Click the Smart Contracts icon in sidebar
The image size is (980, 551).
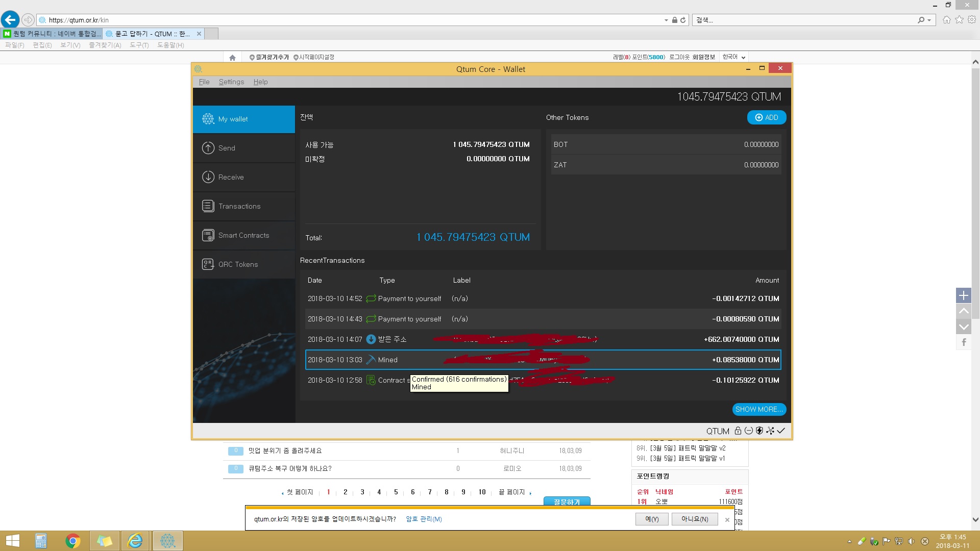208,235
